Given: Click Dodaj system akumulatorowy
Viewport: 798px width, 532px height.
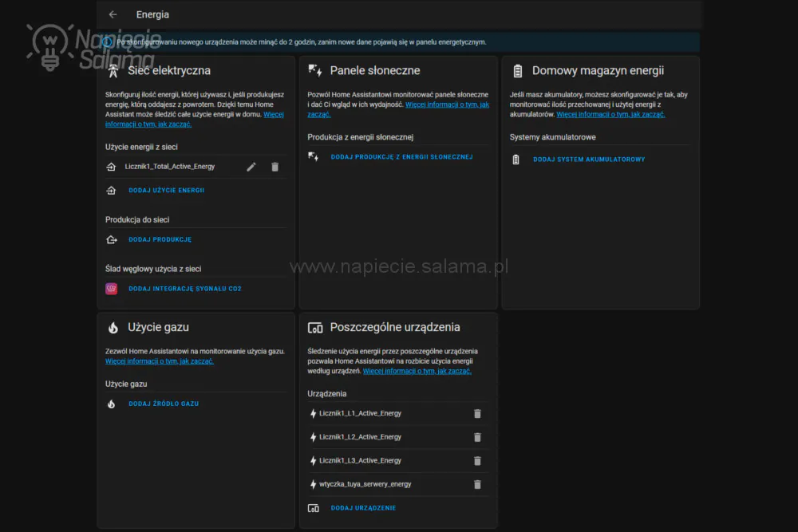Looking at the screenshot, I should [x=589, y=160].
